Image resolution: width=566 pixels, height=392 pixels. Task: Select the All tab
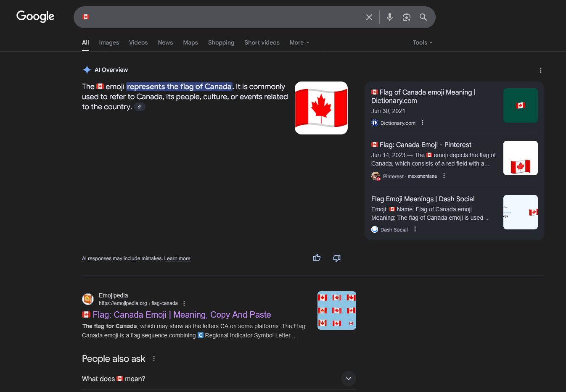point(85,42)
